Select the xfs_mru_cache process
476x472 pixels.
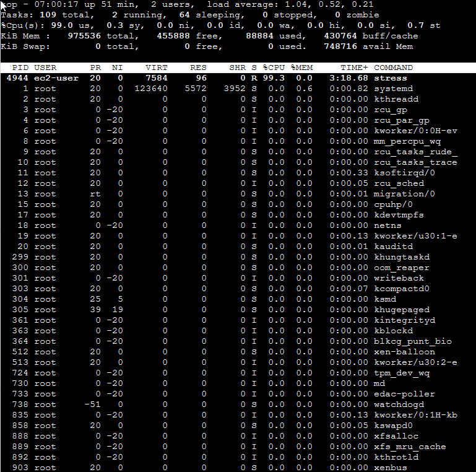tap(410, 447)
